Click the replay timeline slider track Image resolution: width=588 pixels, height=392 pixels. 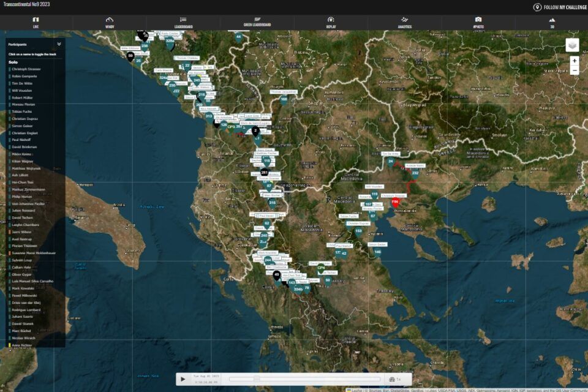point(304,379)
